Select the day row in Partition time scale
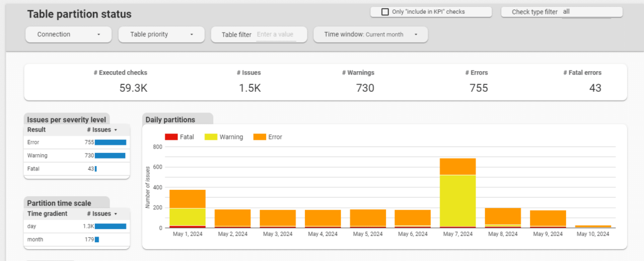 77,226
